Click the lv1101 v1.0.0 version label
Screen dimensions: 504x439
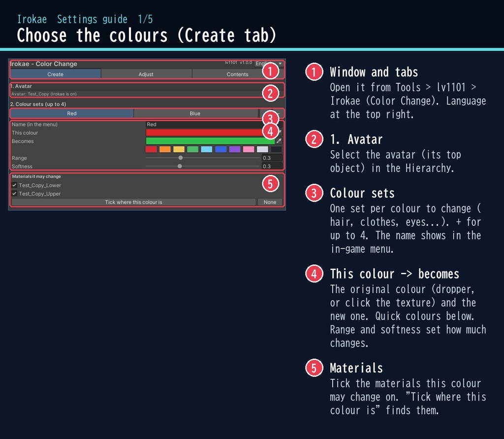point(239,63)
